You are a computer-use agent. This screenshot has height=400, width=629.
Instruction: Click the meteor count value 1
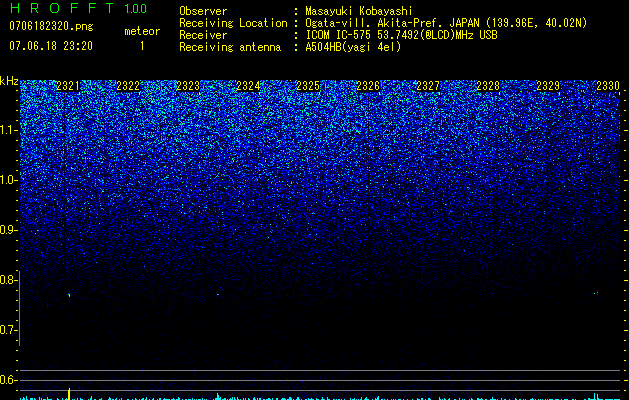[x=142, y=46]
